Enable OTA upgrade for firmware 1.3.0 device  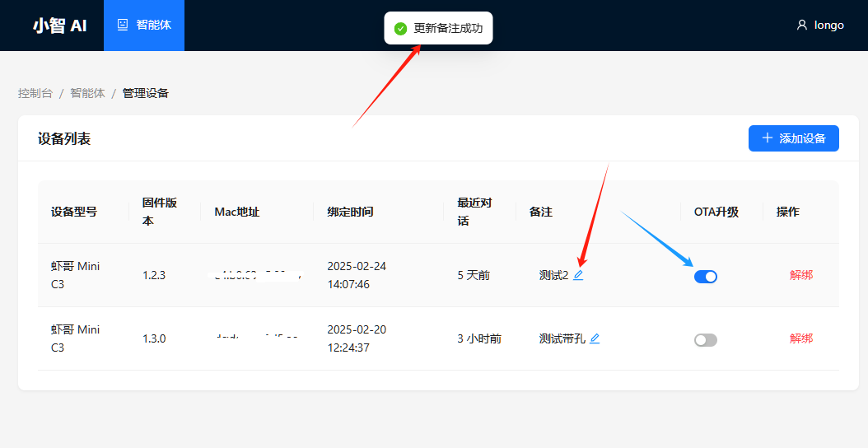[x=706, y=339]
